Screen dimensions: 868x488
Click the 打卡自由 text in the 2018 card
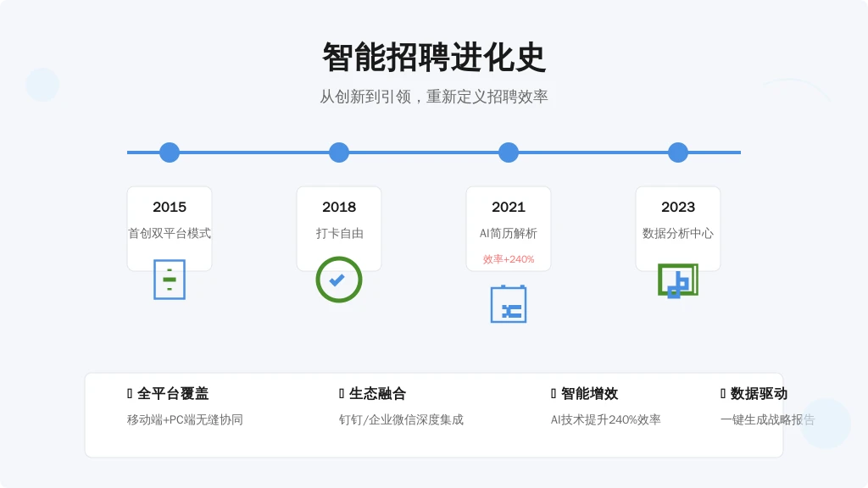click(x=339, y=233)
